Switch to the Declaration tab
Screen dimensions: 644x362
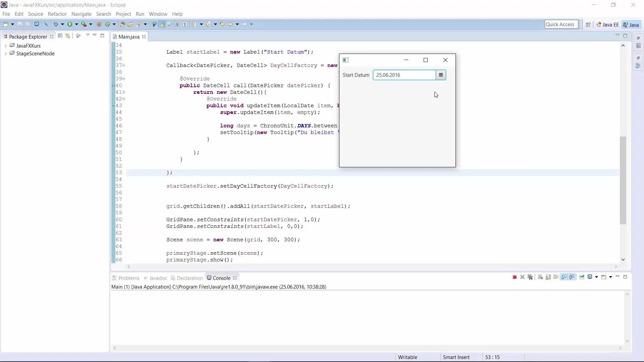187,278
